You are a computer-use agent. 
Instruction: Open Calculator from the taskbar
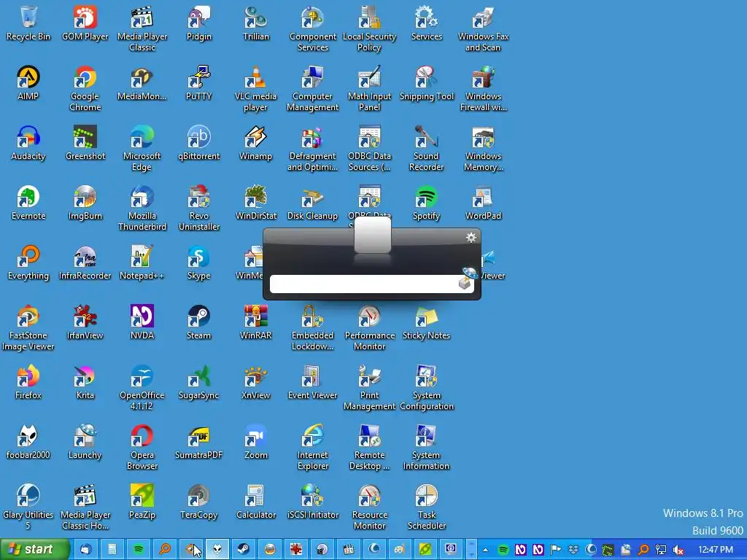[x=112, y=550]
